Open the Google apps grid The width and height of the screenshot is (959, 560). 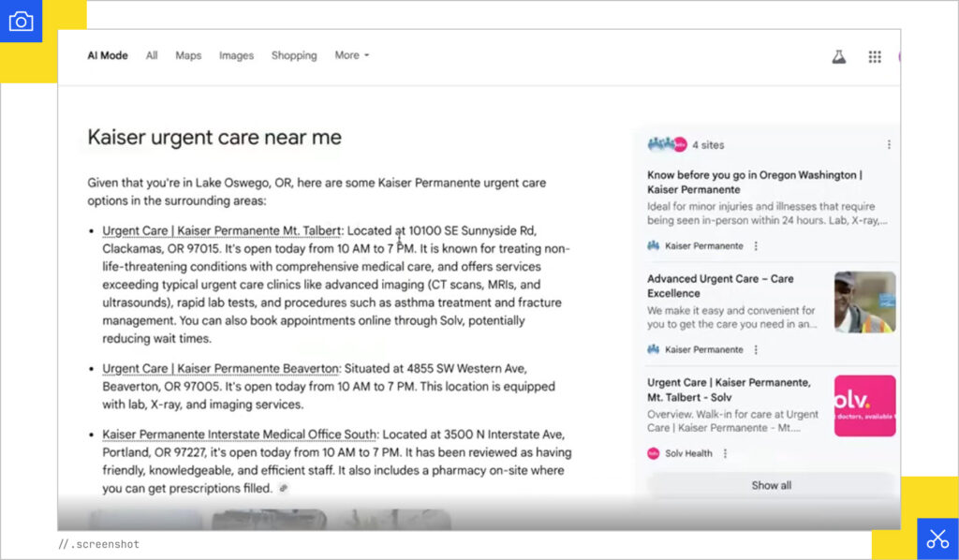coord(875,56)
